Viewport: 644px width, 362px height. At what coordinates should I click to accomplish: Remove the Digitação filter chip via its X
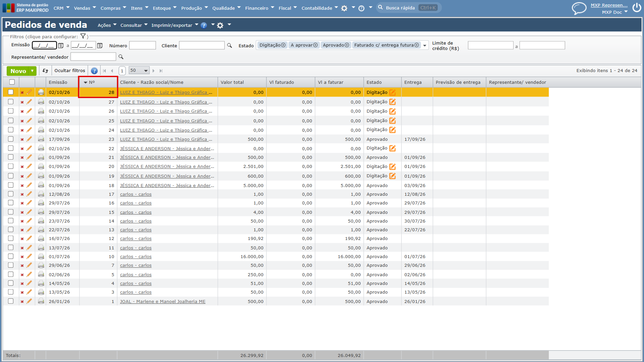point(283,45)
